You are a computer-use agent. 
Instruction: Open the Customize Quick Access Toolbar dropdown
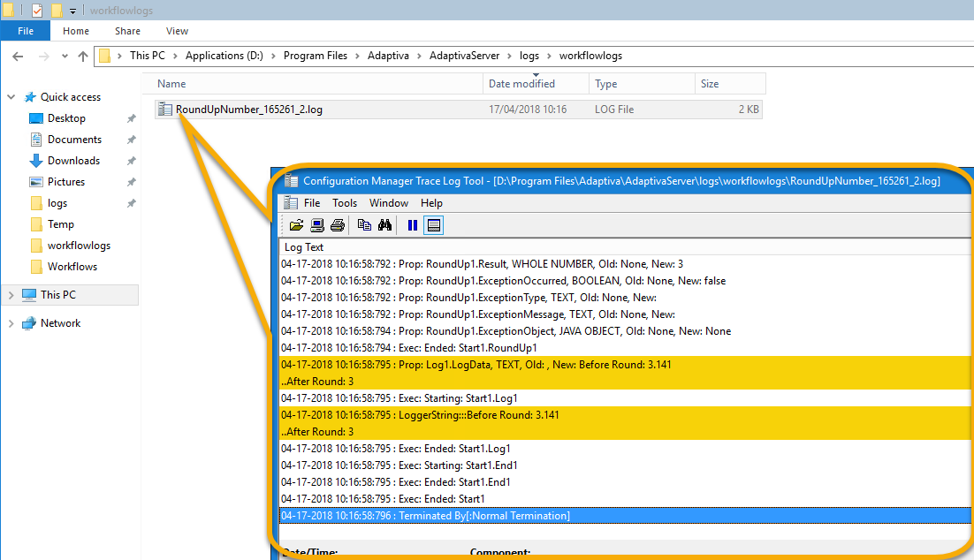(72, 11)
